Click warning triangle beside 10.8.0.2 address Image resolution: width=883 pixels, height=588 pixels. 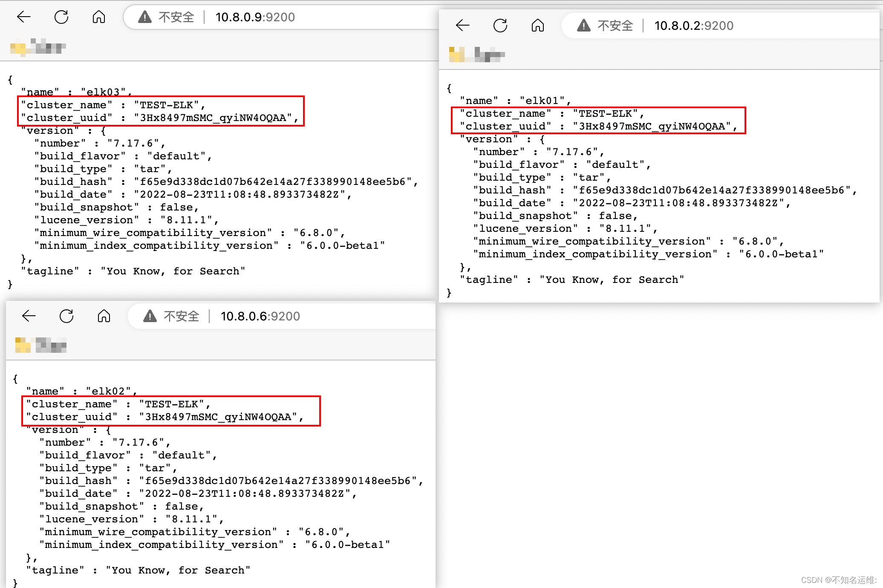click(584, 26)
